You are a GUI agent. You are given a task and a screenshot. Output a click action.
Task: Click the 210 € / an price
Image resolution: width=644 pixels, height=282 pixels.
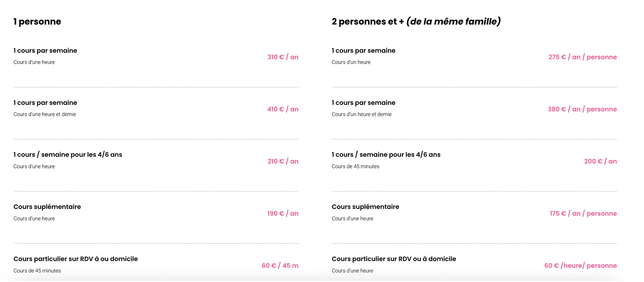pyautogui.click(x=283, y=161)
